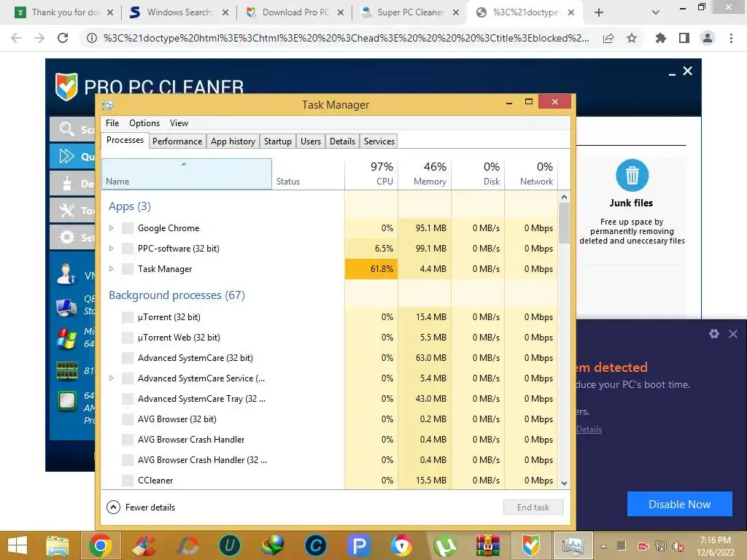Show hidden system tray icons
Screen dimensions: 747x560
pos(603,546)
